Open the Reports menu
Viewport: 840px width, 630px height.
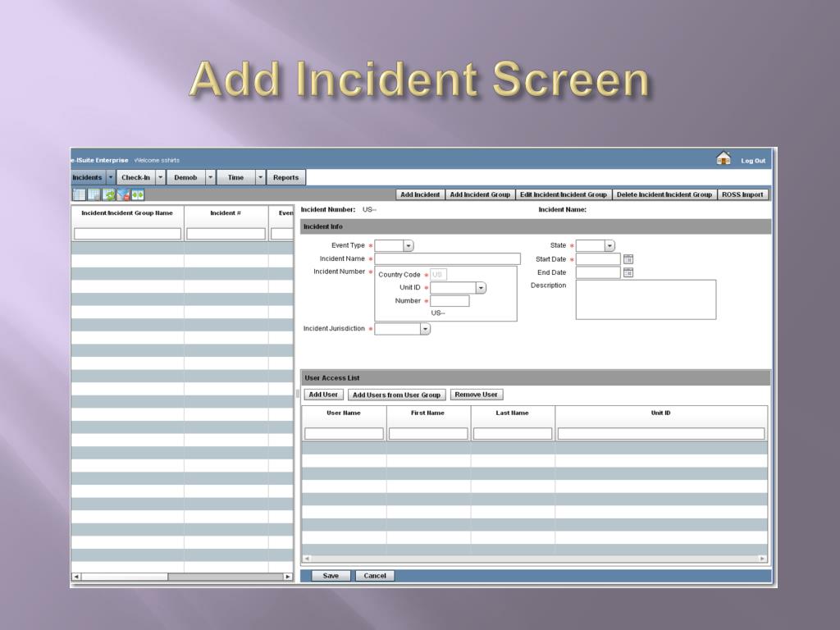286,177
